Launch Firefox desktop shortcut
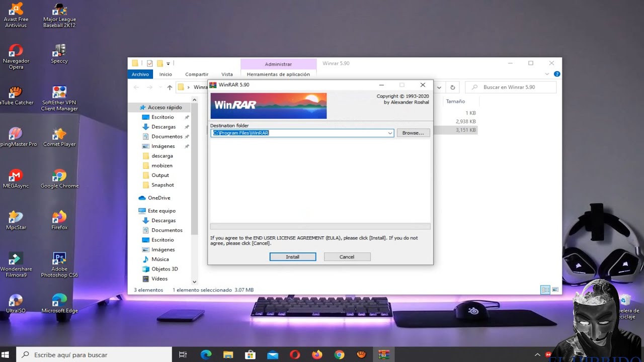The width and height of the screenshot is (644, 362). point(59,221)
